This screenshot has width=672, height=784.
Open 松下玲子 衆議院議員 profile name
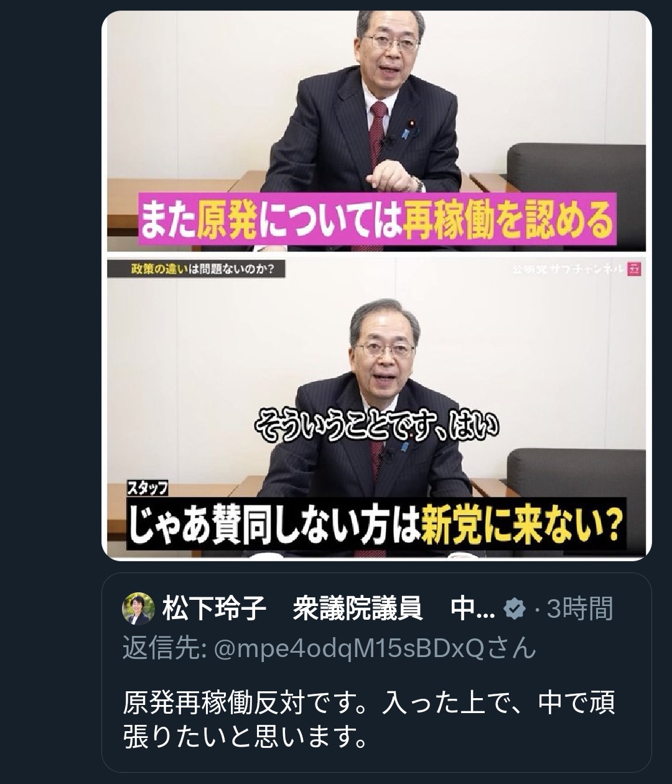tap(329, 609)
